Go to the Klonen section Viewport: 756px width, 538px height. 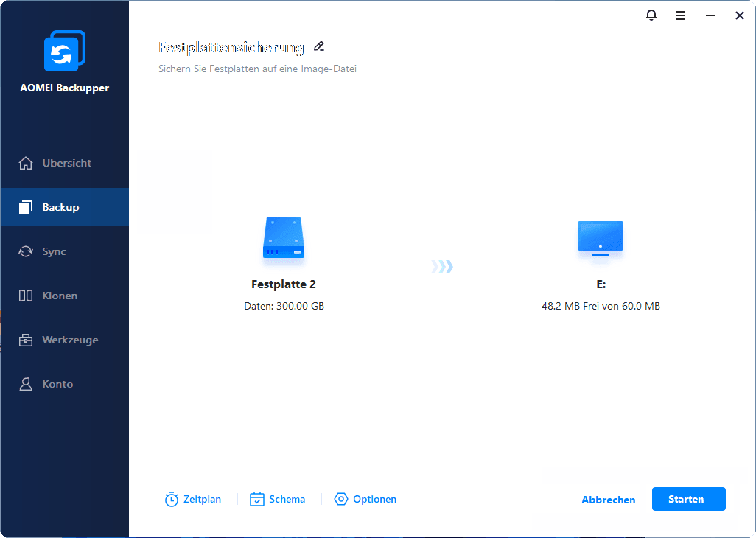click(x=65, y=296)
